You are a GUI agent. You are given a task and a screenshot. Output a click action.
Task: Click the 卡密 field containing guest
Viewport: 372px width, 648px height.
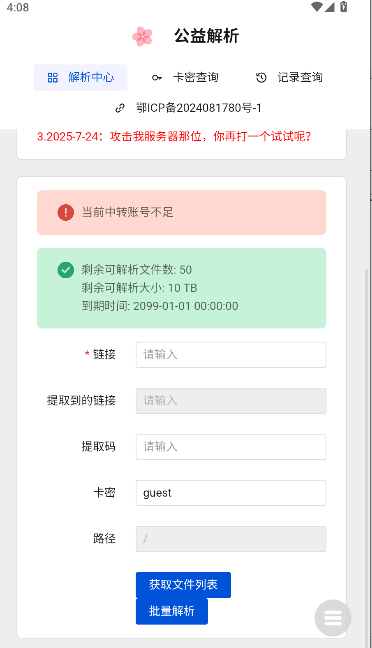click(231, 493)
